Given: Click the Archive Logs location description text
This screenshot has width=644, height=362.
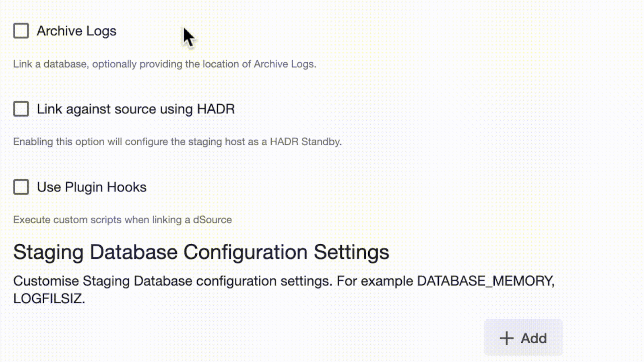Looking at the screenshot, I should (x=165, y=64).
